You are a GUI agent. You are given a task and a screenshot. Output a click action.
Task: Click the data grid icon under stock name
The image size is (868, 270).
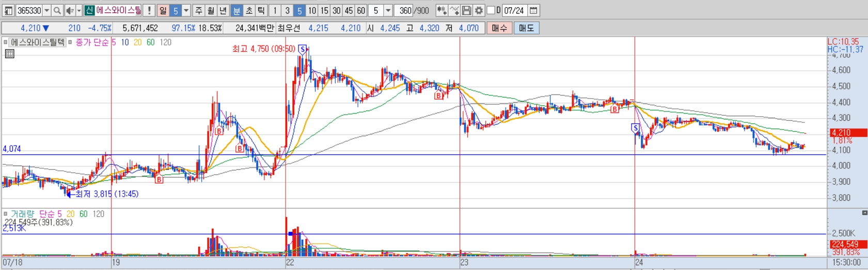tap(9, 53)
